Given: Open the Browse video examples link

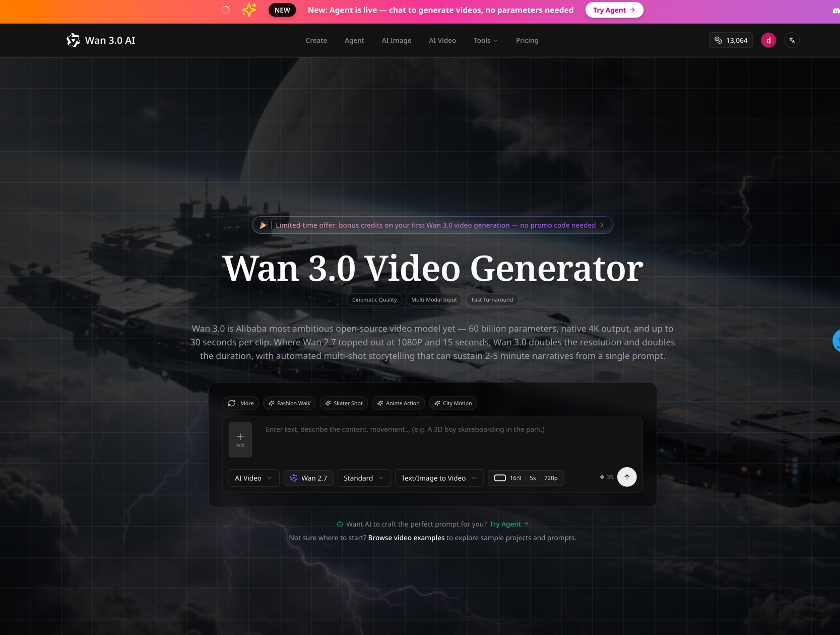Looking at the screenshot, I should tap(406, 538).
